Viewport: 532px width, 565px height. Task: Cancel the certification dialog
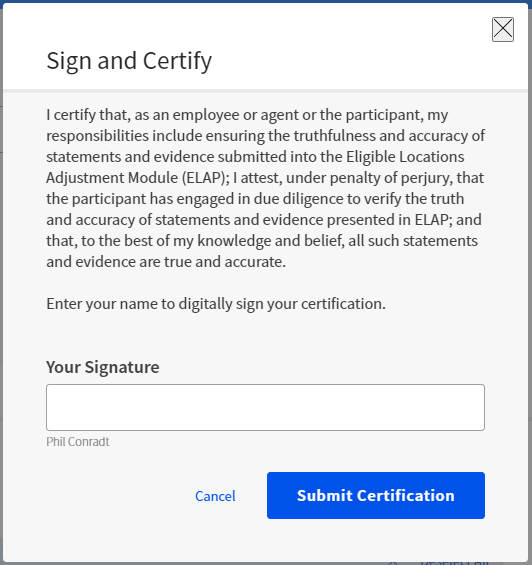tap(215, 496)
